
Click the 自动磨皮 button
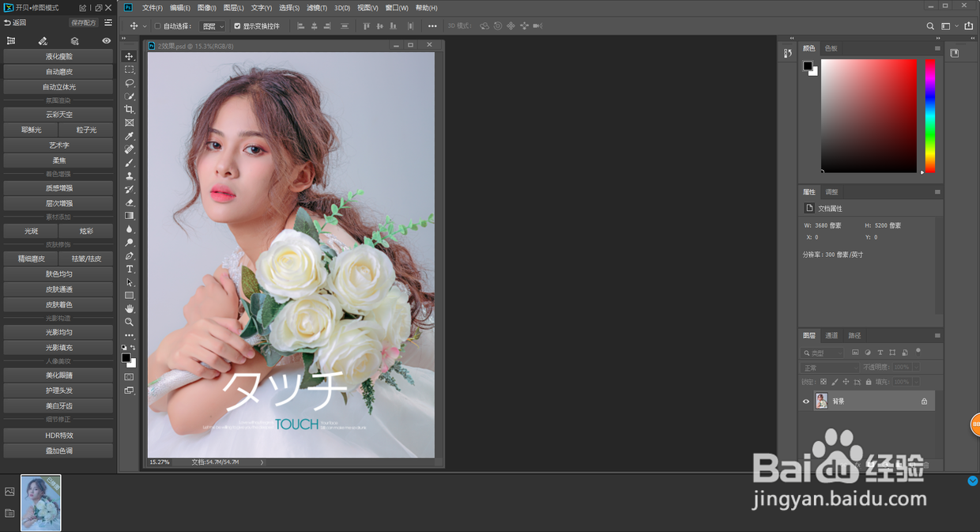(x=58, y=72)
